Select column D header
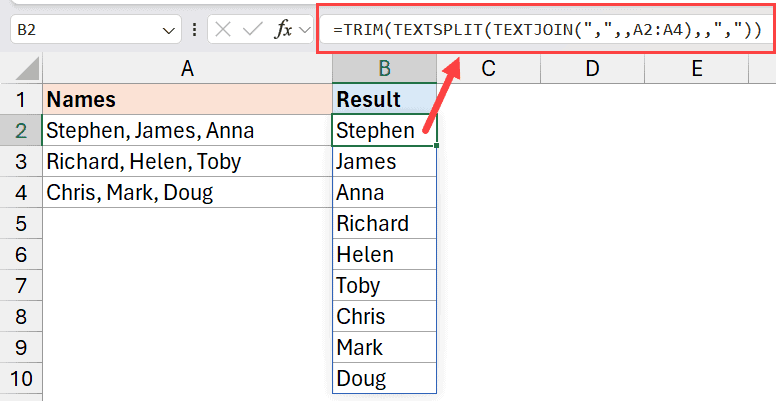Viewport: 776px width, 401px height. pos(592,68)
